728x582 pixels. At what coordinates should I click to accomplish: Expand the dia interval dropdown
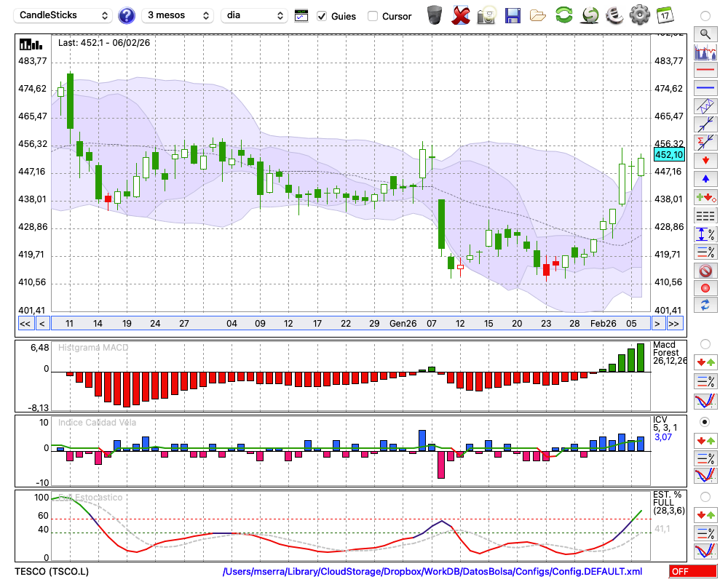click(254, 15)
